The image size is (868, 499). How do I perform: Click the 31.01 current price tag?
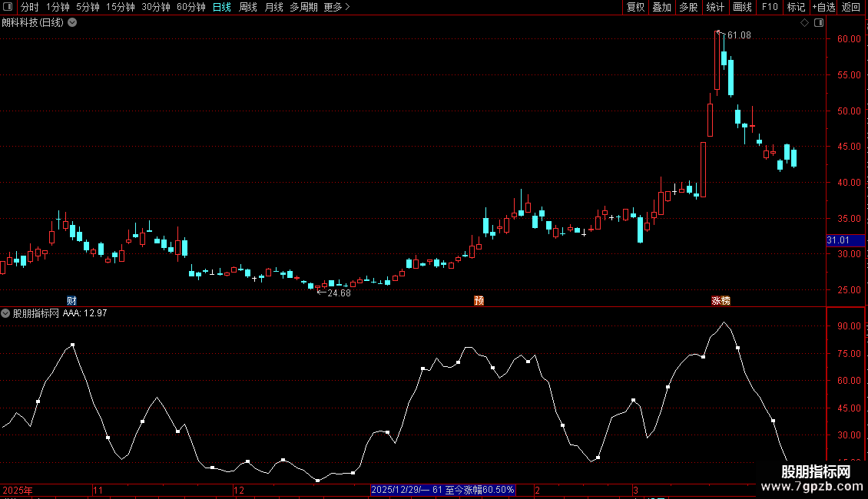pos(845,240)
